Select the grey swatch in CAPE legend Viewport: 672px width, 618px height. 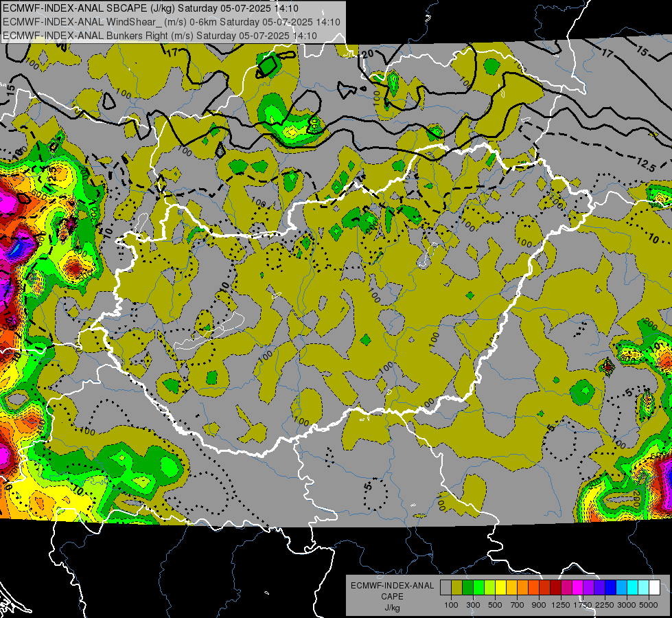pyautogui.click(x=445, y=588)
